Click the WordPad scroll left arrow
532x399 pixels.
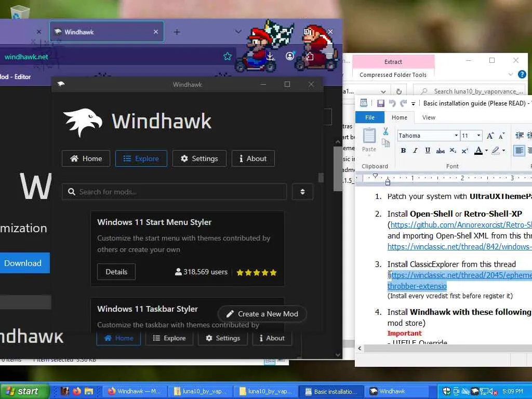point(360,348)
